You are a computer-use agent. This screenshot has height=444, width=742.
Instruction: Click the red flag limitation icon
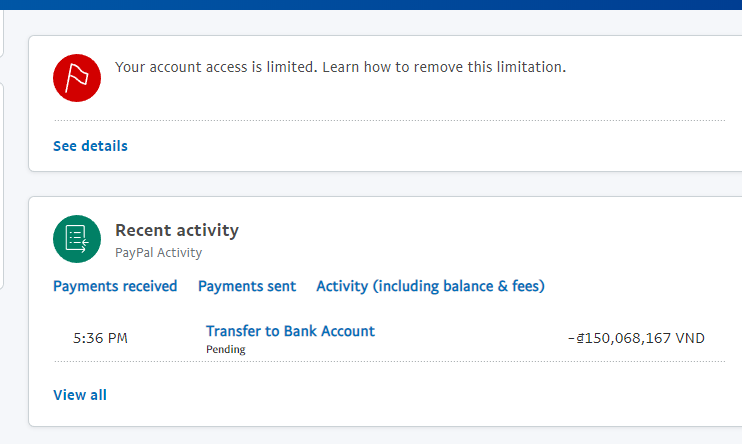(x=77, y=76)
